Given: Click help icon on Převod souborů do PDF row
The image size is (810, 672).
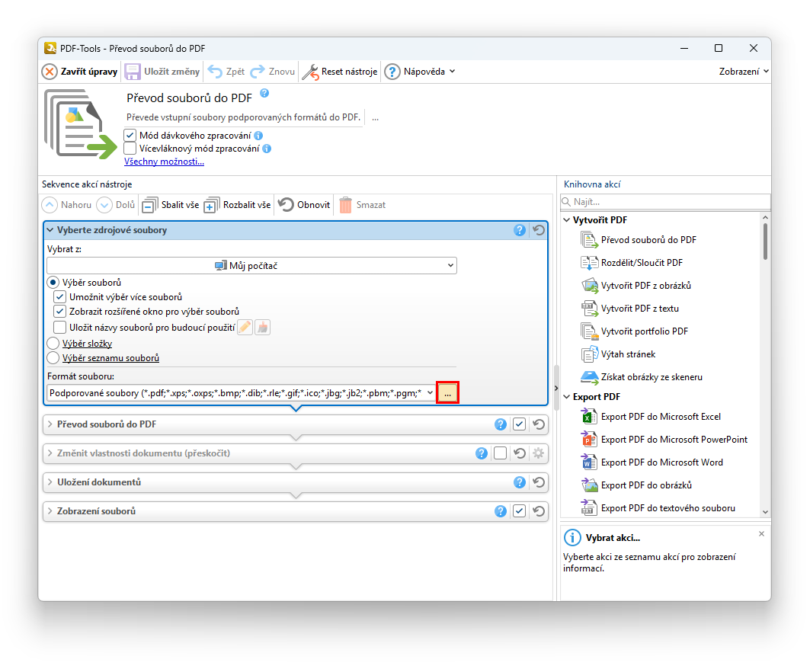Looking at the screenshot, I should 501,424.
